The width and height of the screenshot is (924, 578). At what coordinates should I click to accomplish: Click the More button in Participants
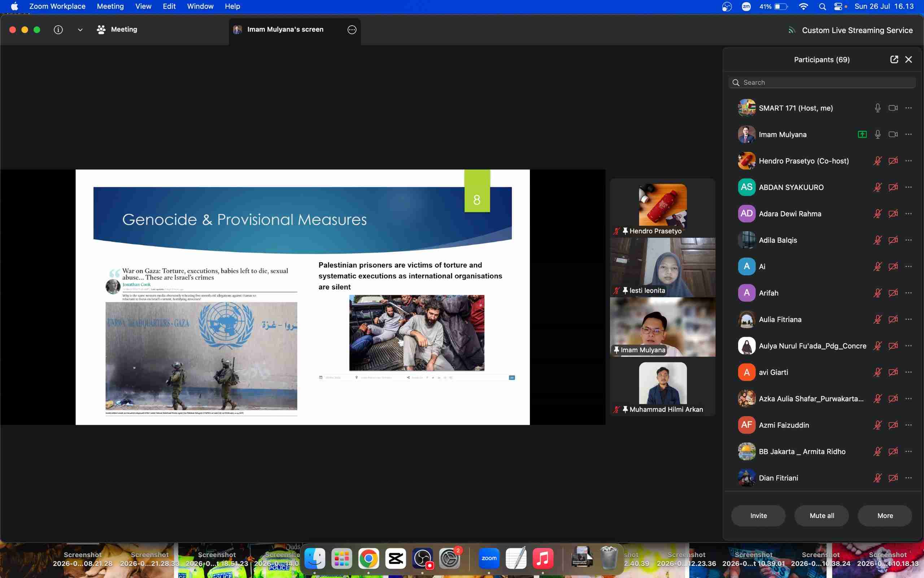click(x=885, y=515)
